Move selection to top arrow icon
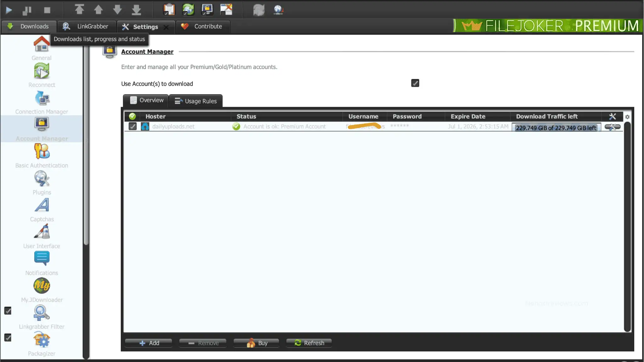The width and height of the screenshot is (644, 362). tap(79, 9)
